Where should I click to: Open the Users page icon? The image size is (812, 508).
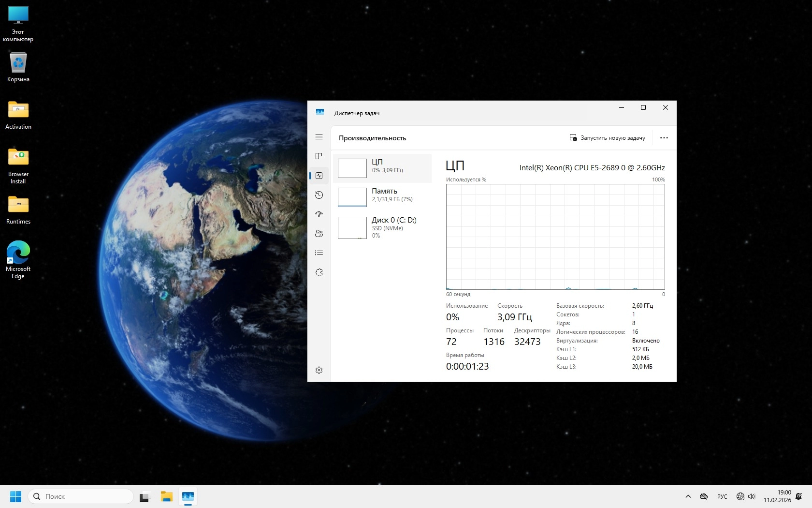click(319, 234)
